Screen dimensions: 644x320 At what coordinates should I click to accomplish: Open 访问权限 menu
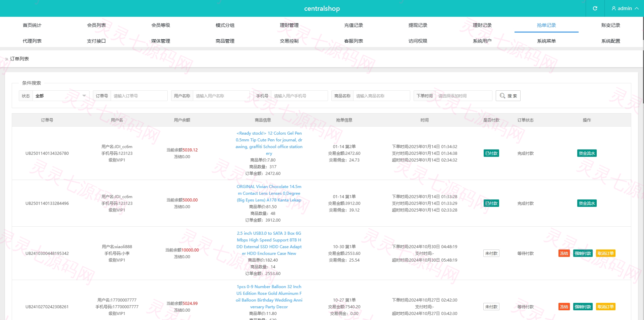click(x=418, y=41)
